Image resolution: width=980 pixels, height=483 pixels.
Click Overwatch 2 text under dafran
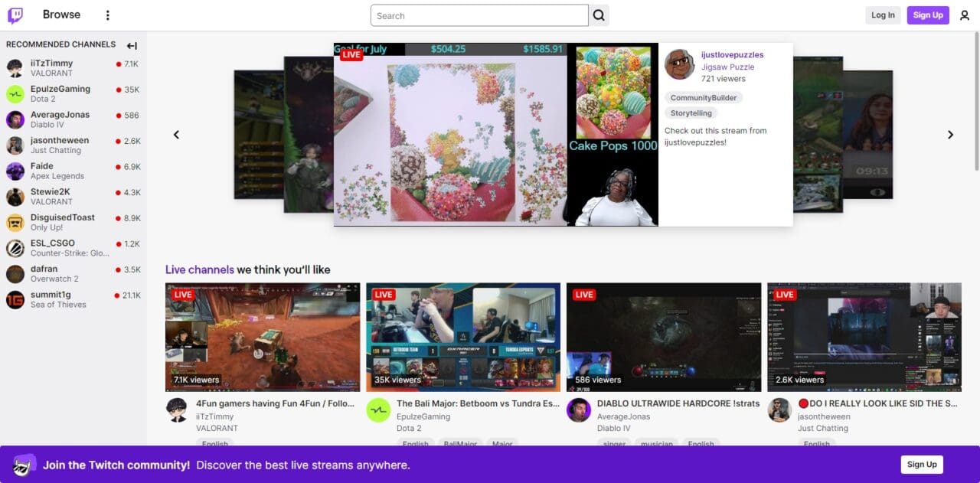pos(54,279)
